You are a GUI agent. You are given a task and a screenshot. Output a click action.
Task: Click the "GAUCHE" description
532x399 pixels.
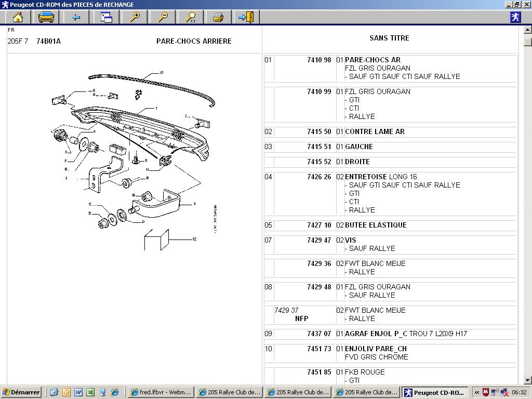pos(359,147)
